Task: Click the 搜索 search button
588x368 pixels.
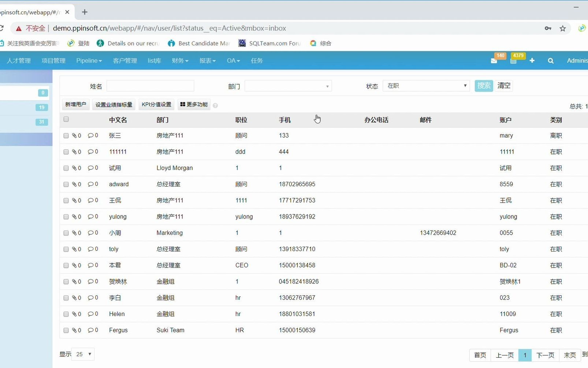Action: 484,85
